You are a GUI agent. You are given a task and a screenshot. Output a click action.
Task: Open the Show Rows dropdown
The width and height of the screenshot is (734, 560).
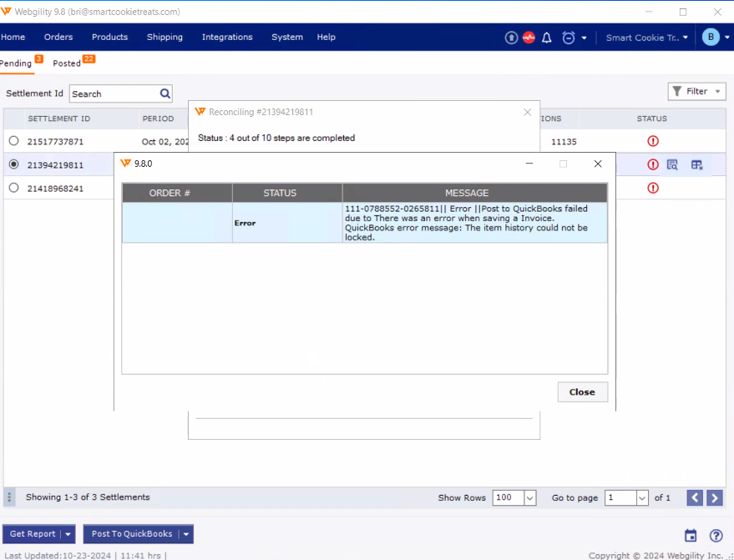(529, 497)
